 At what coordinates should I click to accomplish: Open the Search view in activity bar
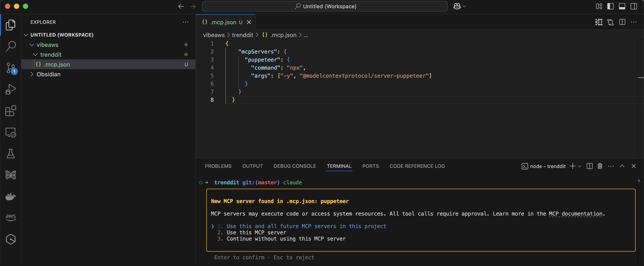tap(11, 46)
